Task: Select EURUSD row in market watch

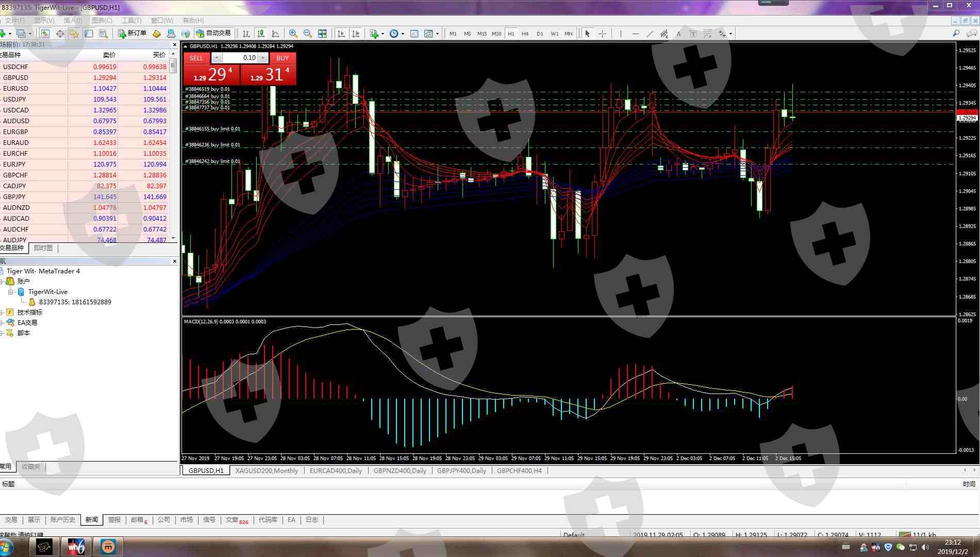Action: (15, 89)
